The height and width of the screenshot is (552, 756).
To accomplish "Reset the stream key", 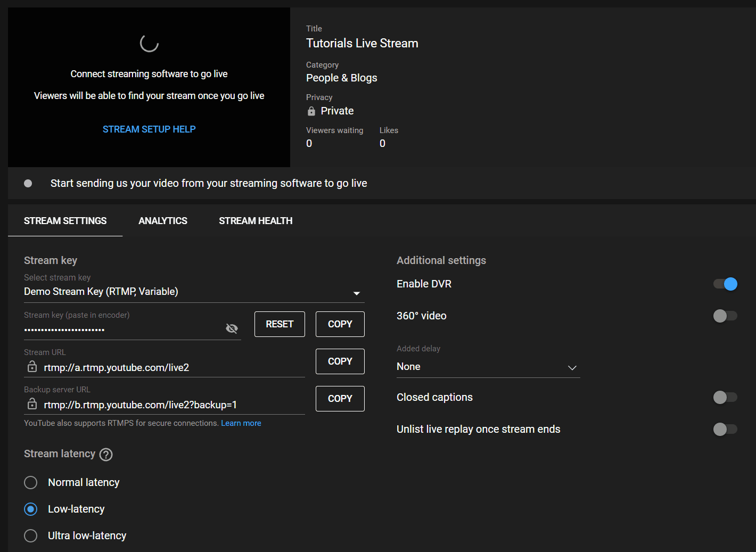I will (280, 324).
